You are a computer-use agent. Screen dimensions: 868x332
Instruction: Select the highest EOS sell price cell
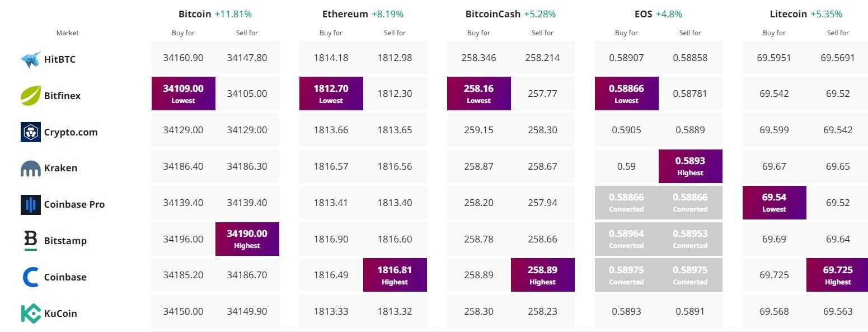pos(690,166)
